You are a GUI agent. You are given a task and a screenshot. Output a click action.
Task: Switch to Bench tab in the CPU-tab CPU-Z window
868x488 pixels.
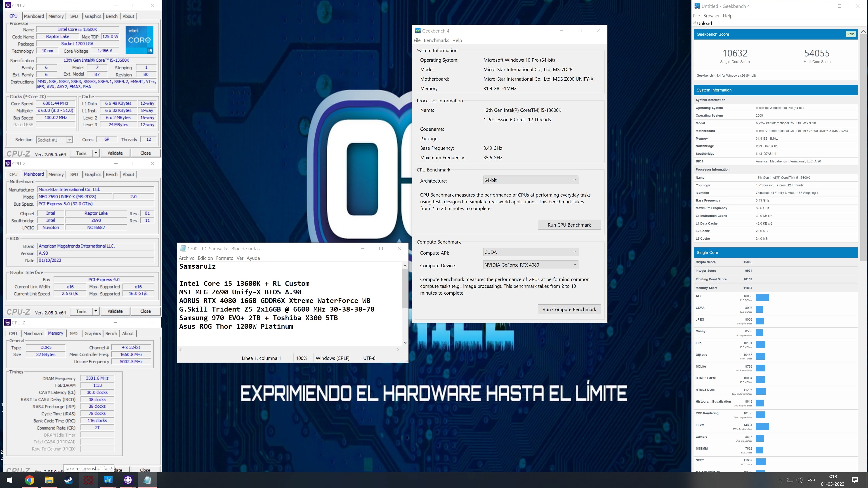pyautogui.click(x=111, y=16)
